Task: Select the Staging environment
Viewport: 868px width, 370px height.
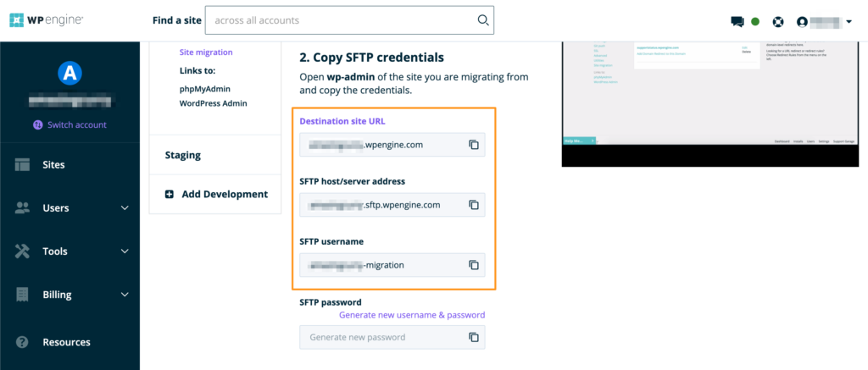Action: click(183, 156)
